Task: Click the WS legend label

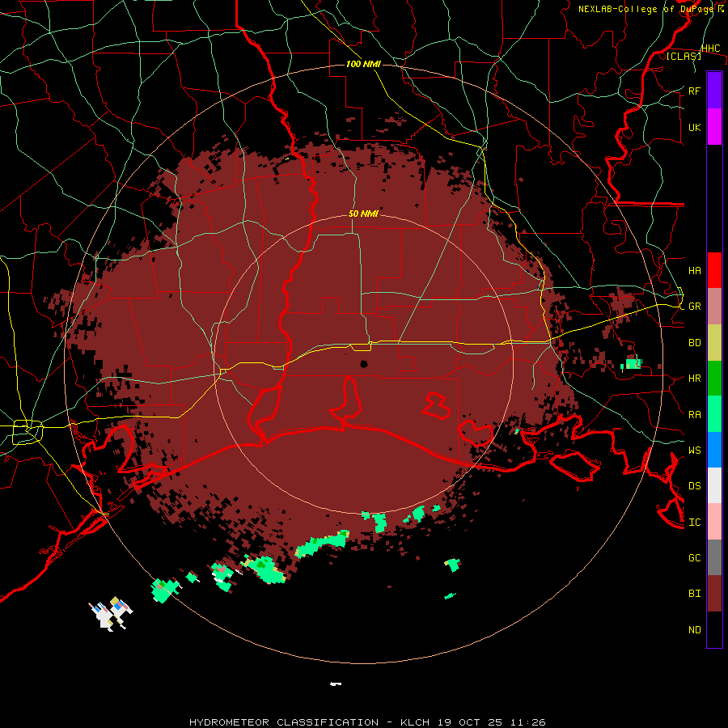Action: coord(694,450)
